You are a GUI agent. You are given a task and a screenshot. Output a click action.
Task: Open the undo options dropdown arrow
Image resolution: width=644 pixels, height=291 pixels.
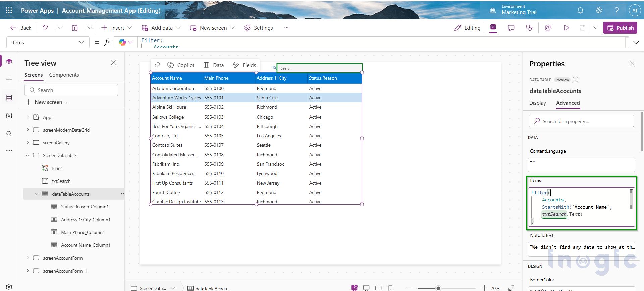[x=60, y=28]
